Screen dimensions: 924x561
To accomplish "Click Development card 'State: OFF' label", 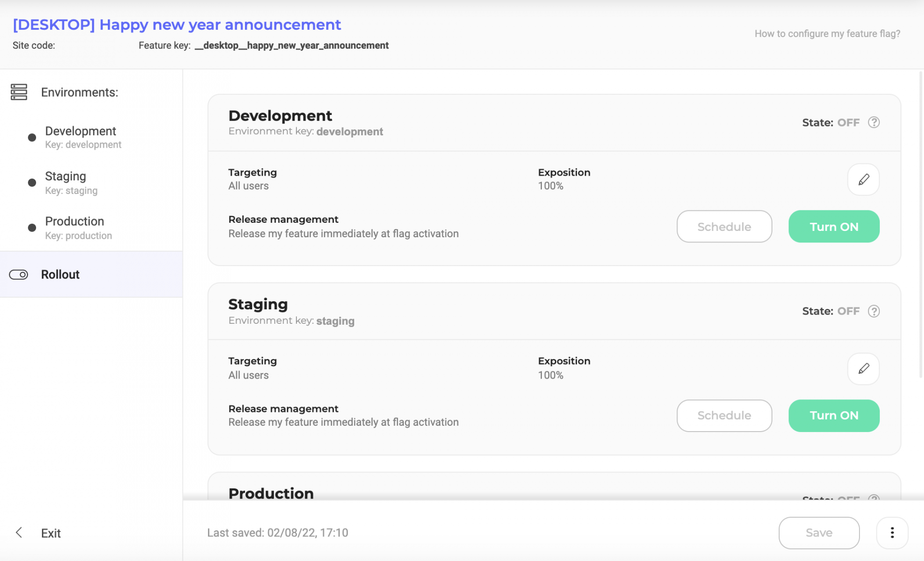I will click(x=831, y=122).
